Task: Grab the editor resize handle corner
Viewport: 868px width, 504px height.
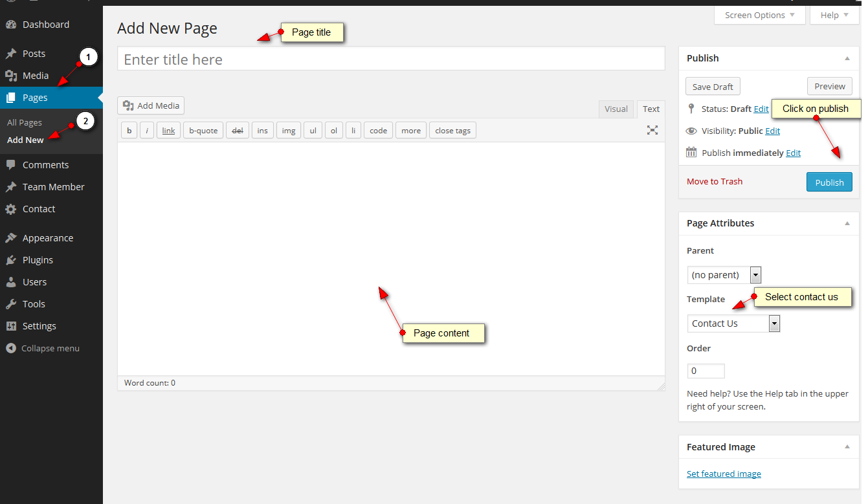Action: [661, 386]
